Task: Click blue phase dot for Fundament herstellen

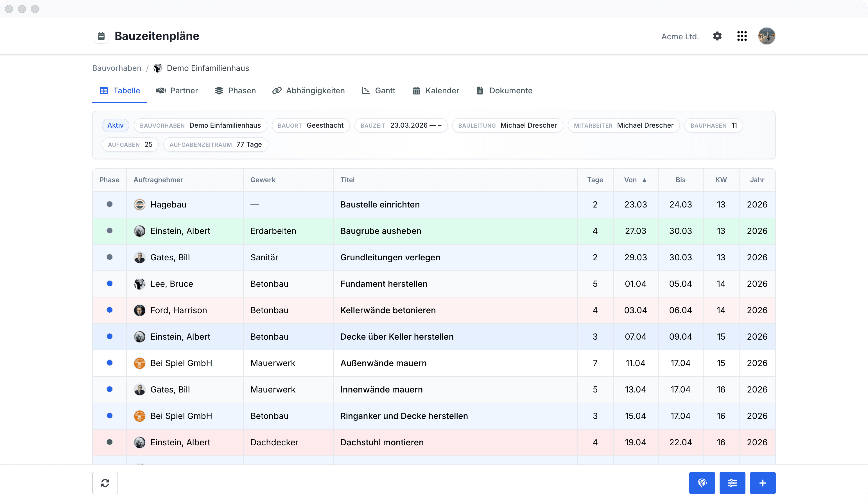Action: coord(109,283)
